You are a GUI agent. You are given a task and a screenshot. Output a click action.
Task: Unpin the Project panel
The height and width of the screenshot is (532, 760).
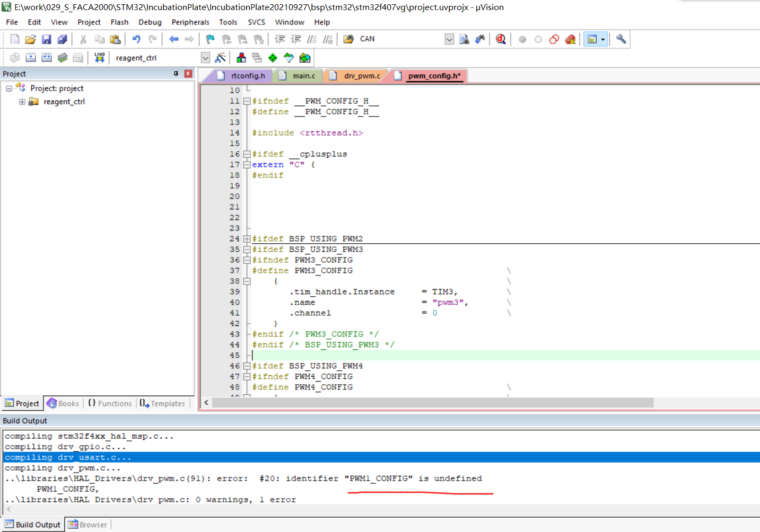176,74
